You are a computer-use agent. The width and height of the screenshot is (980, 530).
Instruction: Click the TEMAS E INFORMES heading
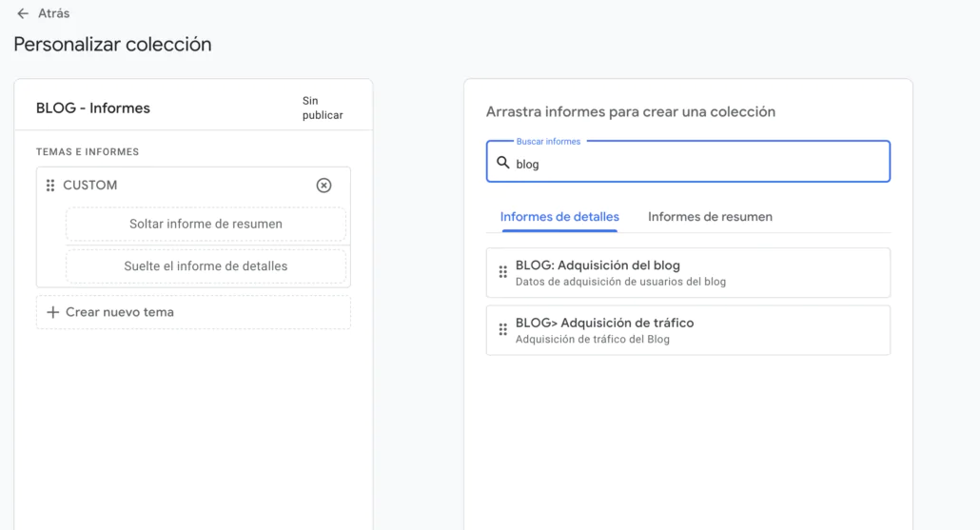[x=88, y=152]
